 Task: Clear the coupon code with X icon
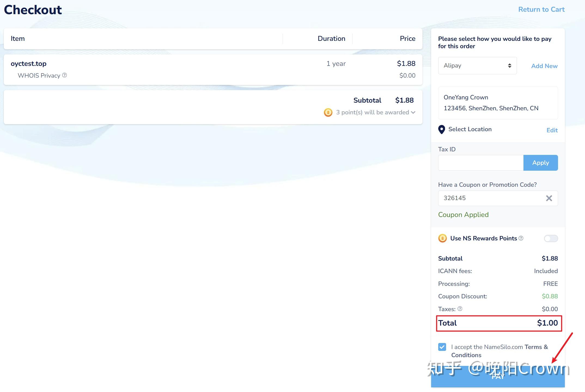(x=549, y=198)
